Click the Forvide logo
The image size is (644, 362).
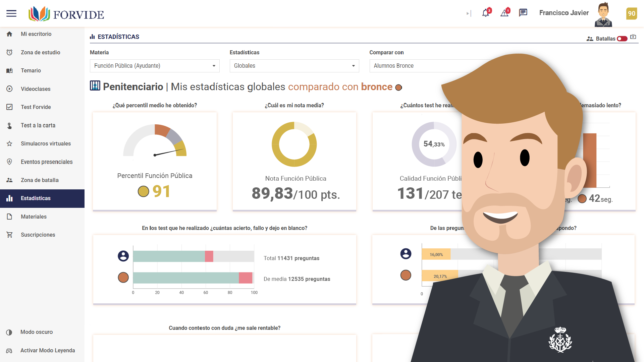pyautogui.click(x=66, y=14)
